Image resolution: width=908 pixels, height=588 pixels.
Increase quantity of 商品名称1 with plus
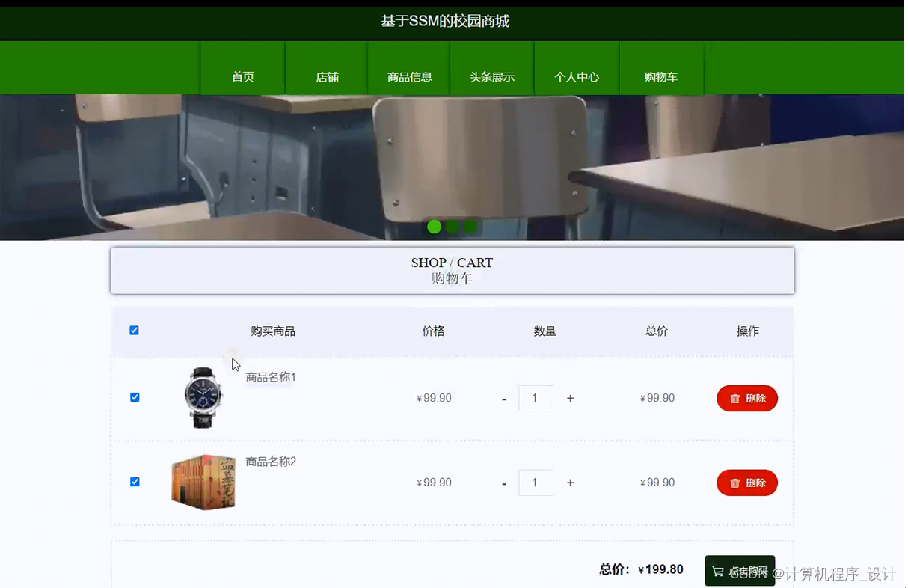570,399
